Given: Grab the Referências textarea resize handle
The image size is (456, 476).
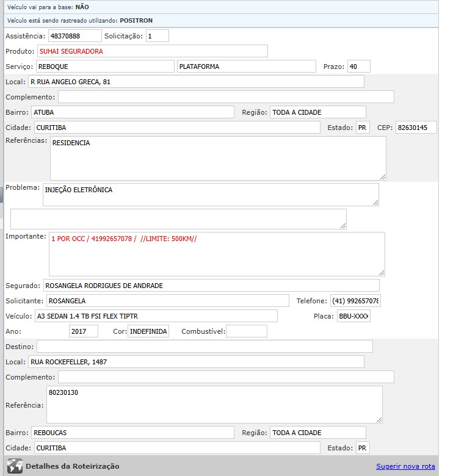Looking at the screenshot, I should [x=383, y=177].
